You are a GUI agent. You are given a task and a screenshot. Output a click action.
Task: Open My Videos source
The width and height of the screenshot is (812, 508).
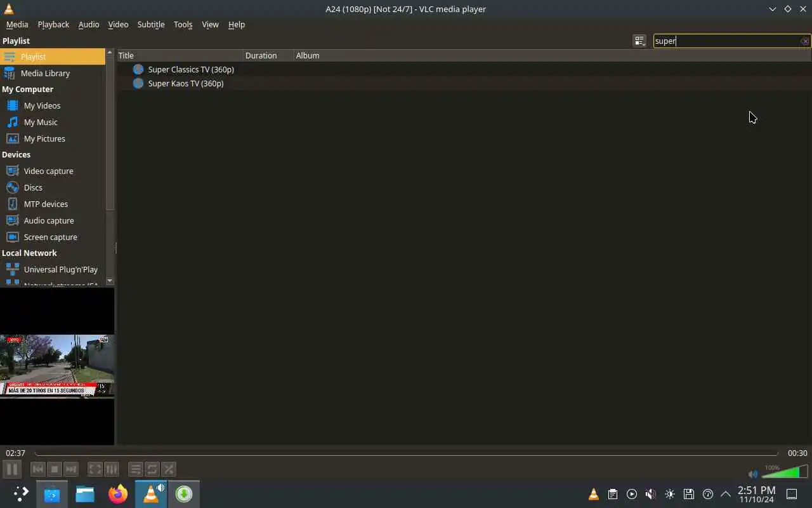coord(53,105)
